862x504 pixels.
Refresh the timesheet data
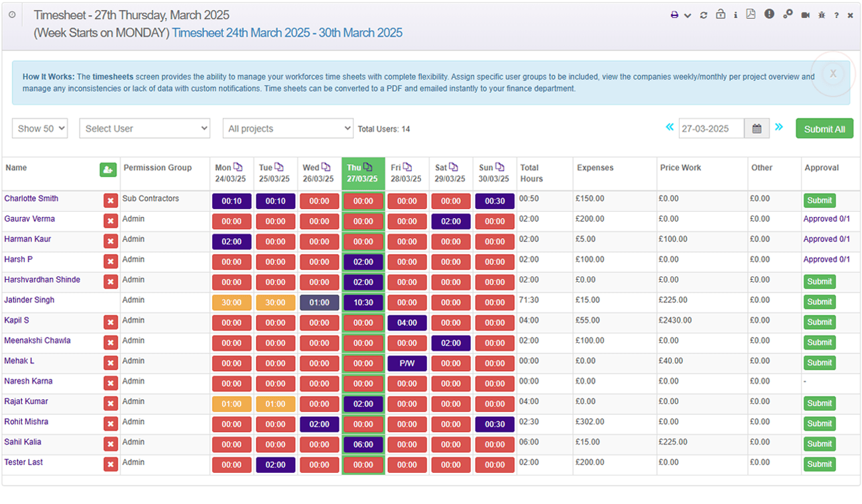tap(704, 15)
